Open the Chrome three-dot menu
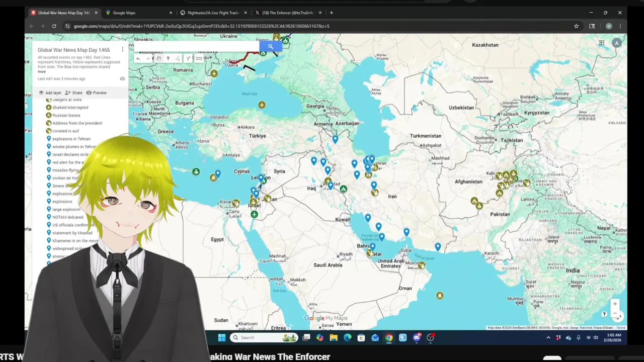 pos(620,26)
